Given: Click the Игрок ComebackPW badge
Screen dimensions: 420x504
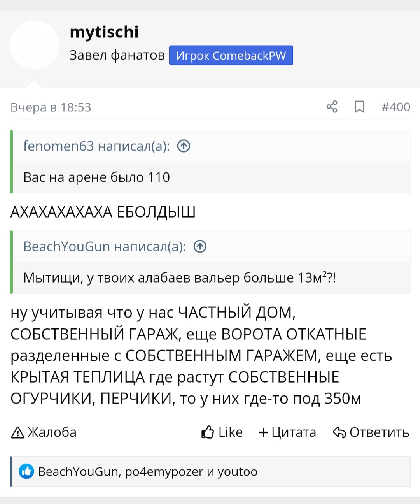Looking at the screenshot, I should [x=231, y=56].
